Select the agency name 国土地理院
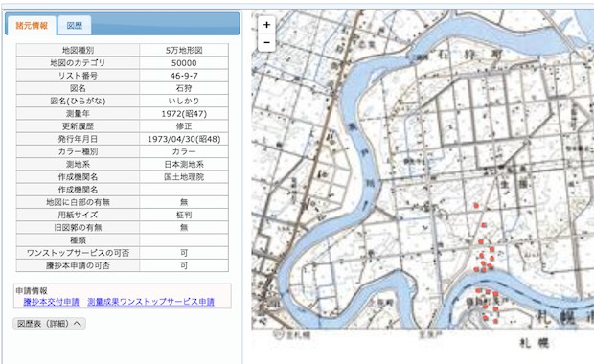 184,177
